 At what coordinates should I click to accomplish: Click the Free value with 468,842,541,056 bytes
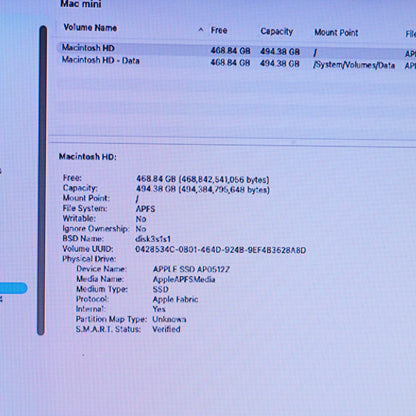point(202,179)
